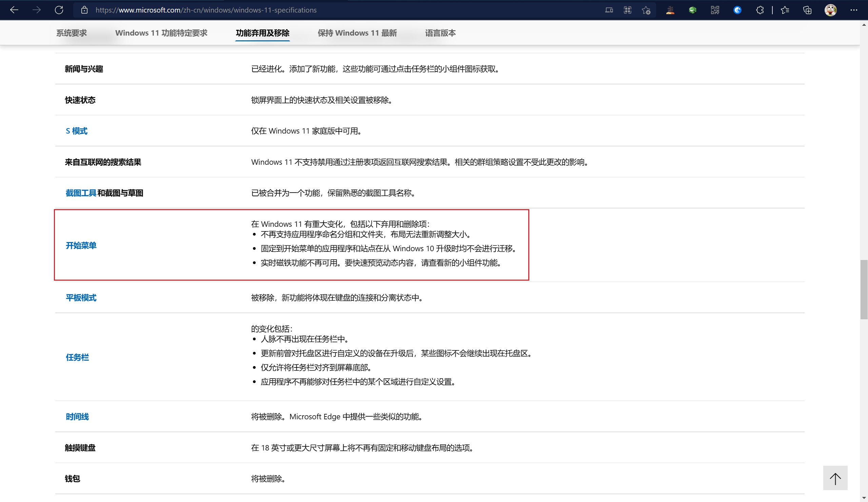868x502 pixels.
Task: Click 钱包 description 将被删除。
Action: point(268,478)
